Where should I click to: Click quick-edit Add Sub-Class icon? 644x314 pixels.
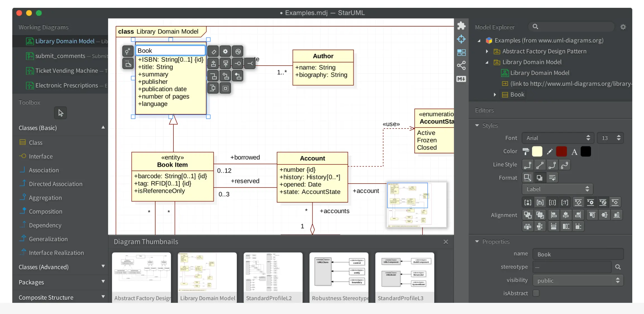click(213, 64)
